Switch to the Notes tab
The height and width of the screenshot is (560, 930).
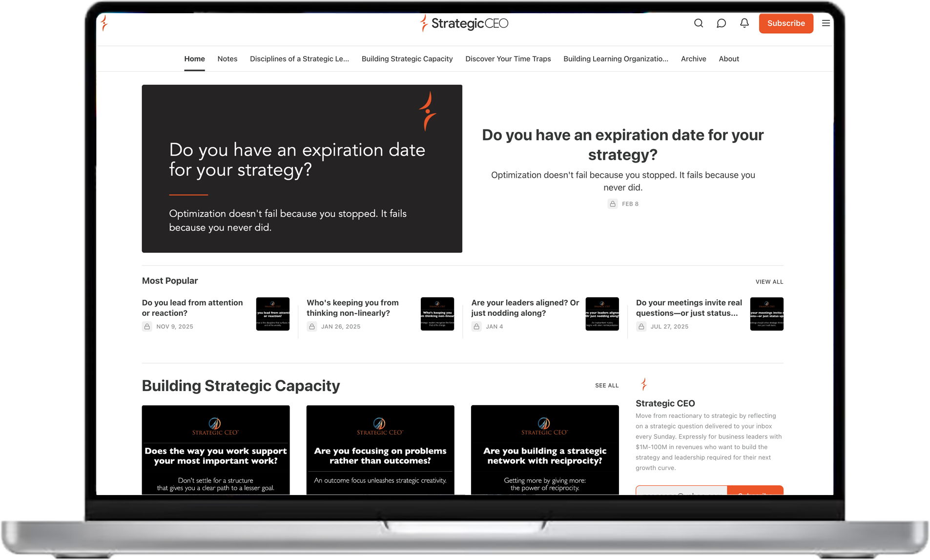pyautogui.click(x=227, y=59)
